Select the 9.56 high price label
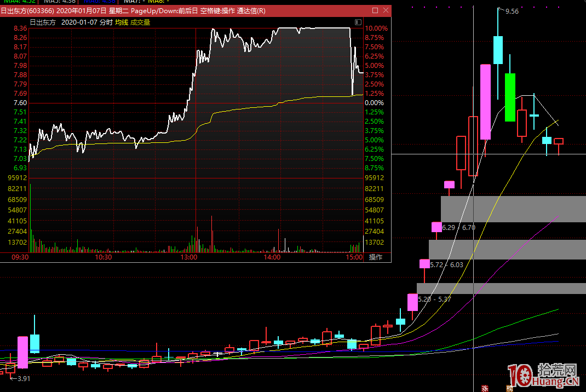This screenshot has height=392, width=586. [512, 11]
